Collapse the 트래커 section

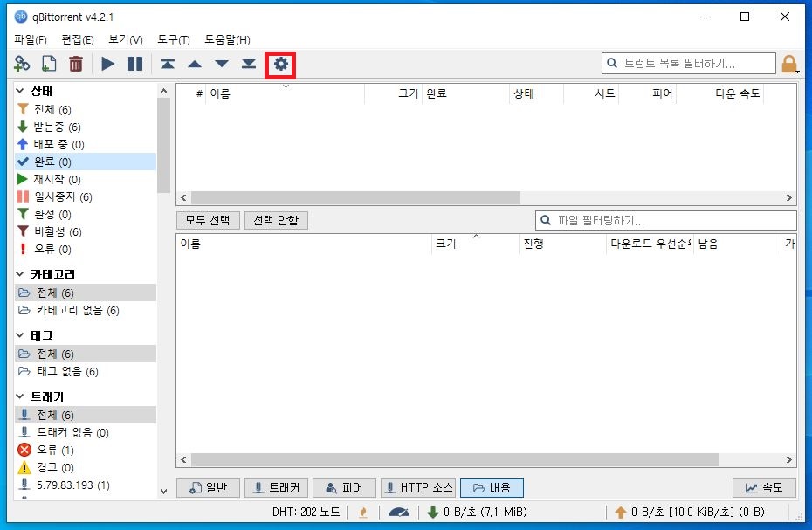[x=20, y=396]
